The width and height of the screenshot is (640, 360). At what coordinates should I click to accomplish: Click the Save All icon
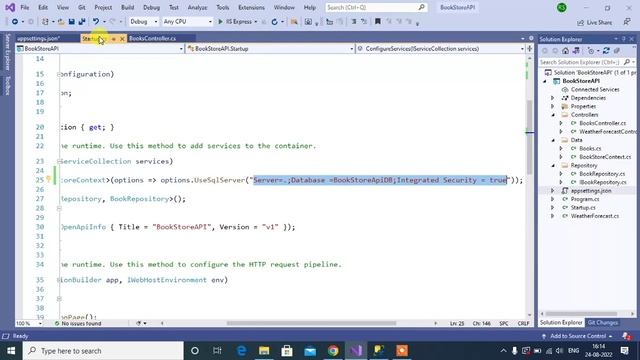pyautogui.click(x=82, y=22)
